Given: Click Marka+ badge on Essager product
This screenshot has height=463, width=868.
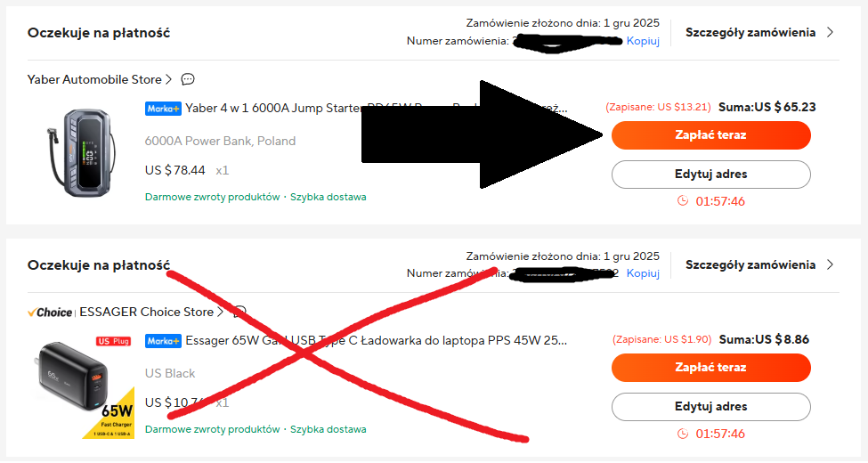Looking at the screenshot, I should click(163, 341).
